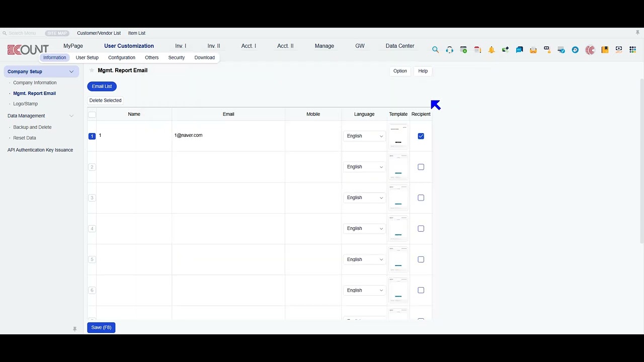Image resolution: width=644 pixels, height=362 pixels.
Task: Open the bell notifications icon
Action: coord(492,50)
